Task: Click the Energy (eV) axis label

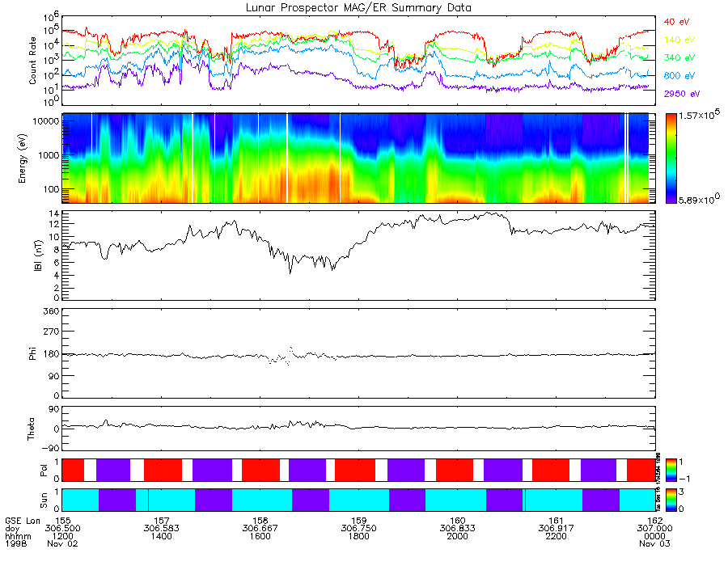Action: pos(22,158)
